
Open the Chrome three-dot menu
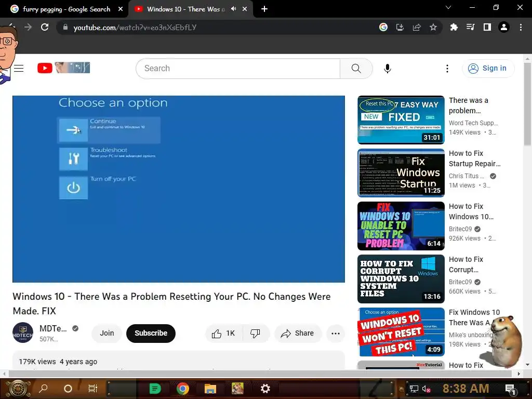pos(521,27)
